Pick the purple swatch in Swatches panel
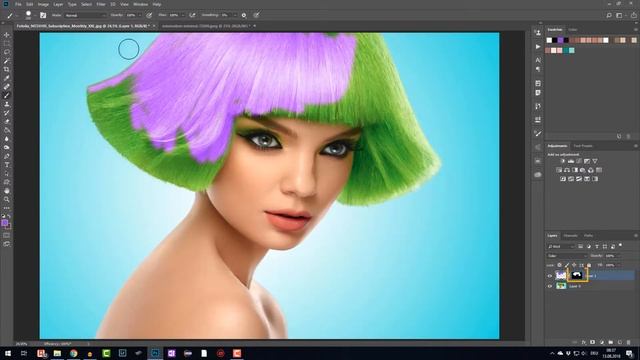 pos(560,40)
